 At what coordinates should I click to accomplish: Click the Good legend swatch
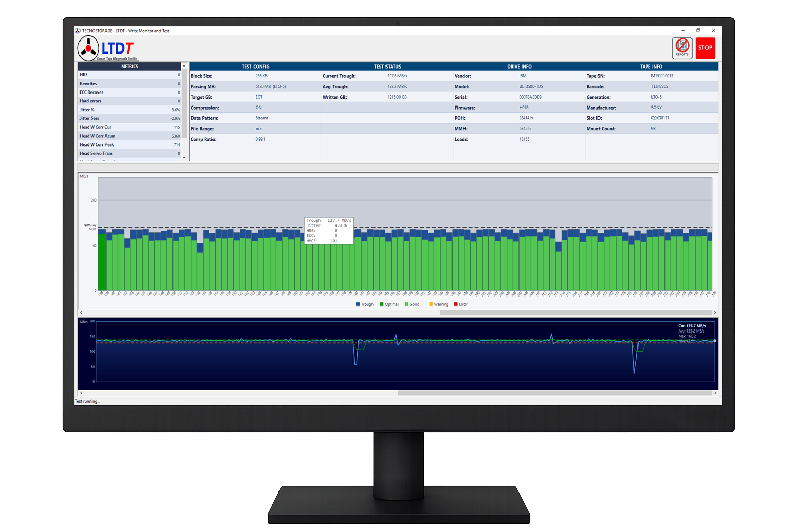[406, 304]
